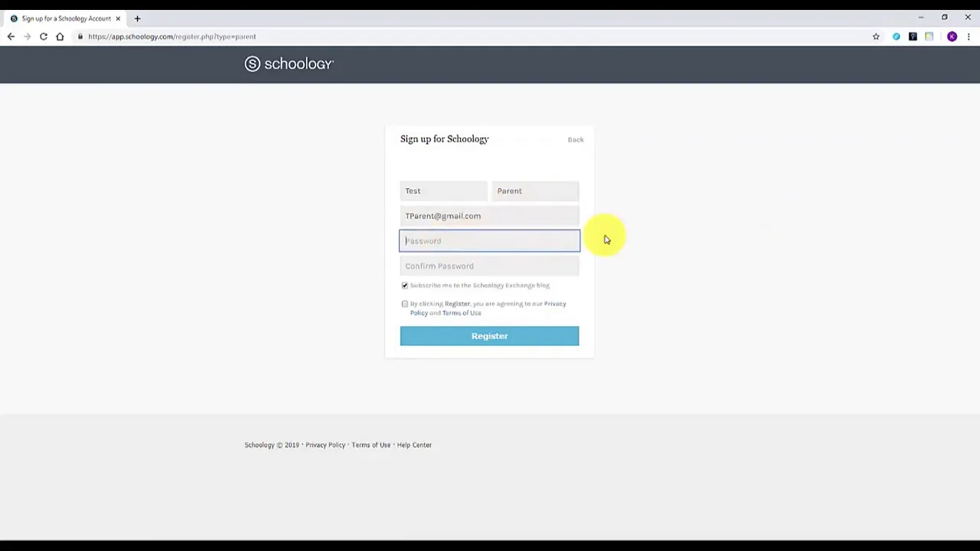The width and height of the screenshot is (980, 551).
Task: Click the Confirm Password field
Action: [489, 266]
